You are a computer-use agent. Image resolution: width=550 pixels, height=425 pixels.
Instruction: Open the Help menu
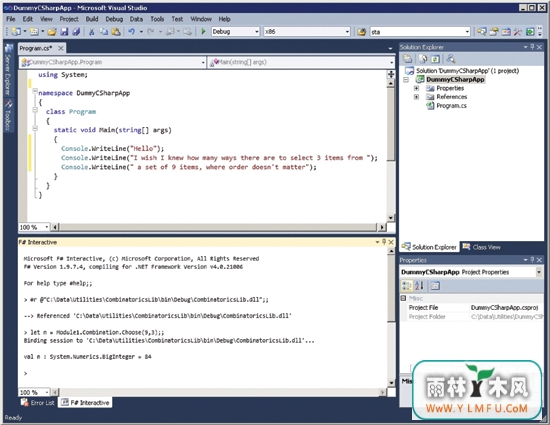click(224, 19)
